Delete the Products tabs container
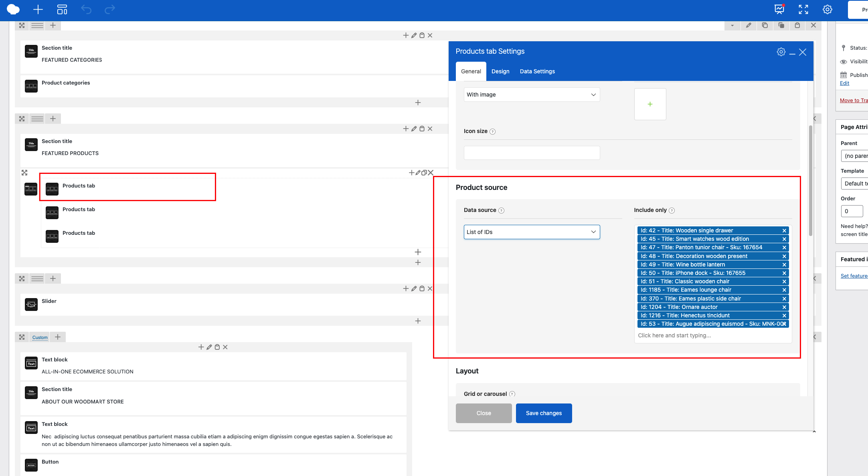 pos(431,173)
